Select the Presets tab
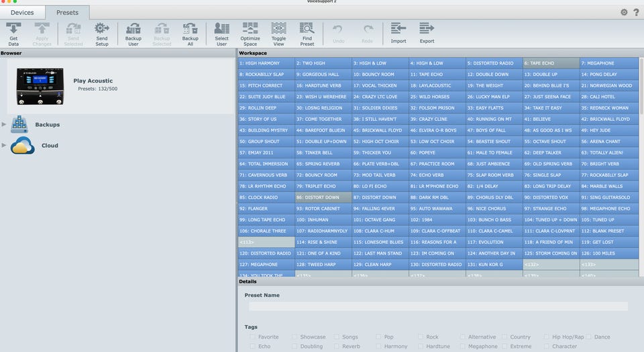Image resolution: width=644 pixels, height=352 pixels. [x=67, y=12]
